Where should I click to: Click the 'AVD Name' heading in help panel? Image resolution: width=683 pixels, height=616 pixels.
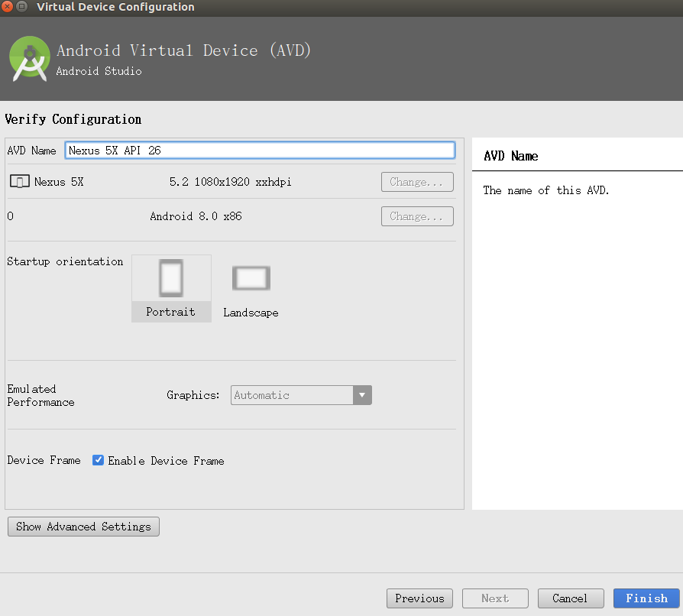tap(511, 156)
